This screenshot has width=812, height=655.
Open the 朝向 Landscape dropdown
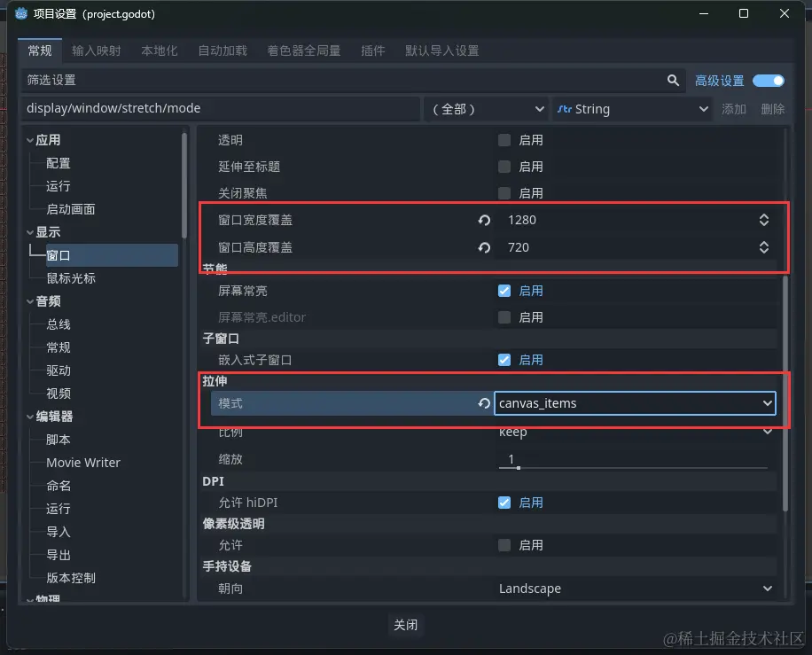tap(635, 589)
